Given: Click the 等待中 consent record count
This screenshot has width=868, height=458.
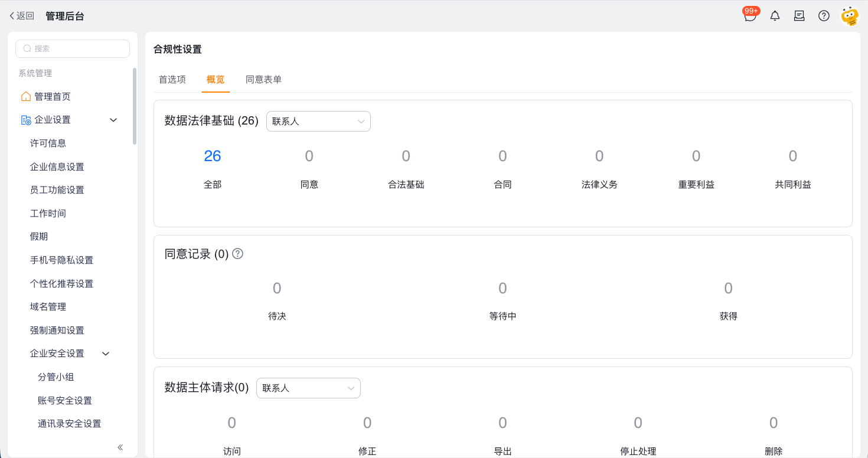Looking at the screenshot, I should [502, 288].
